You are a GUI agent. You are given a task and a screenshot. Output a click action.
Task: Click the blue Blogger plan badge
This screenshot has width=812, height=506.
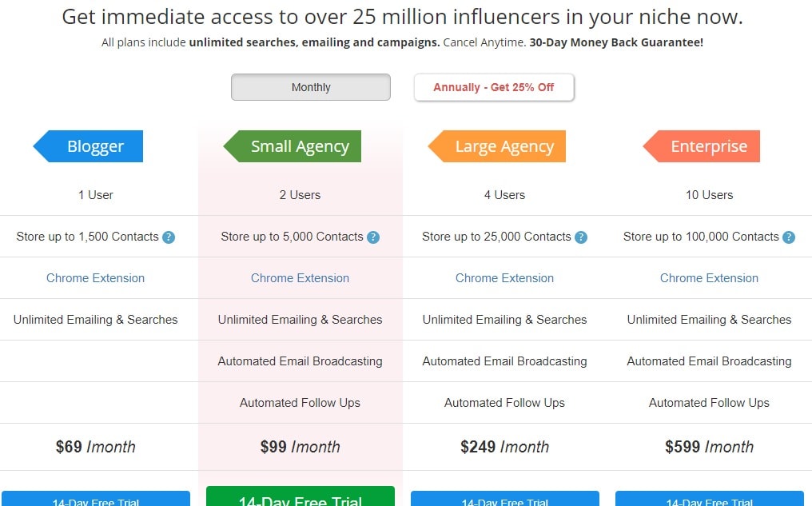click(88, 146)
